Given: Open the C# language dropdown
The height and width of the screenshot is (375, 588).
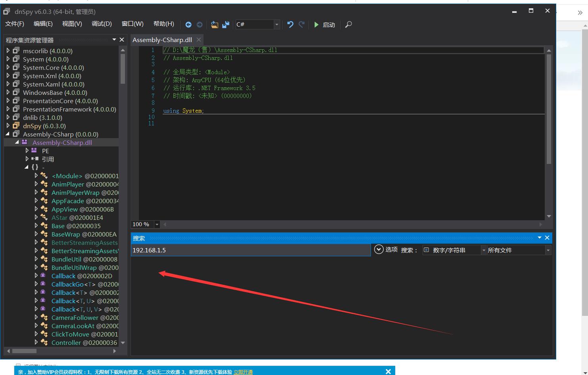Looking at the screenshot, I should 277,25.
